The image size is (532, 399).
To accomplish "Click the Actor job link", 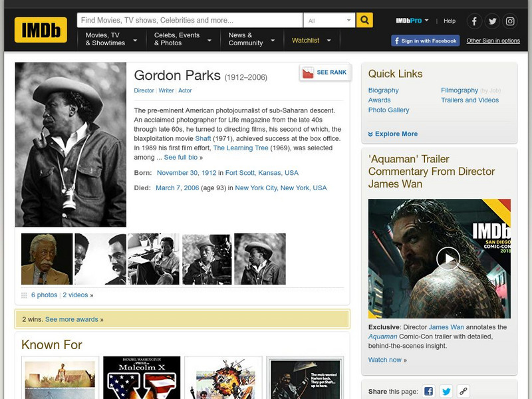I will click(185, 90).
